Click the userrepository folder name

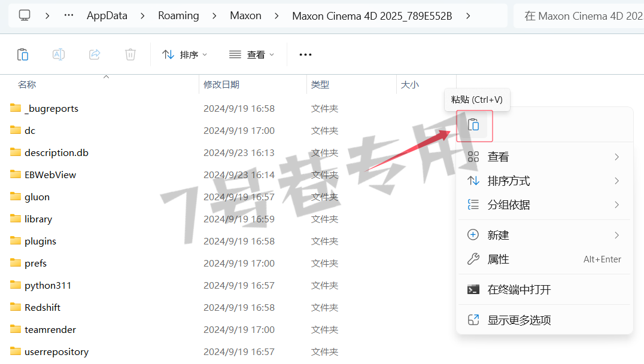(x=56, y=351)
